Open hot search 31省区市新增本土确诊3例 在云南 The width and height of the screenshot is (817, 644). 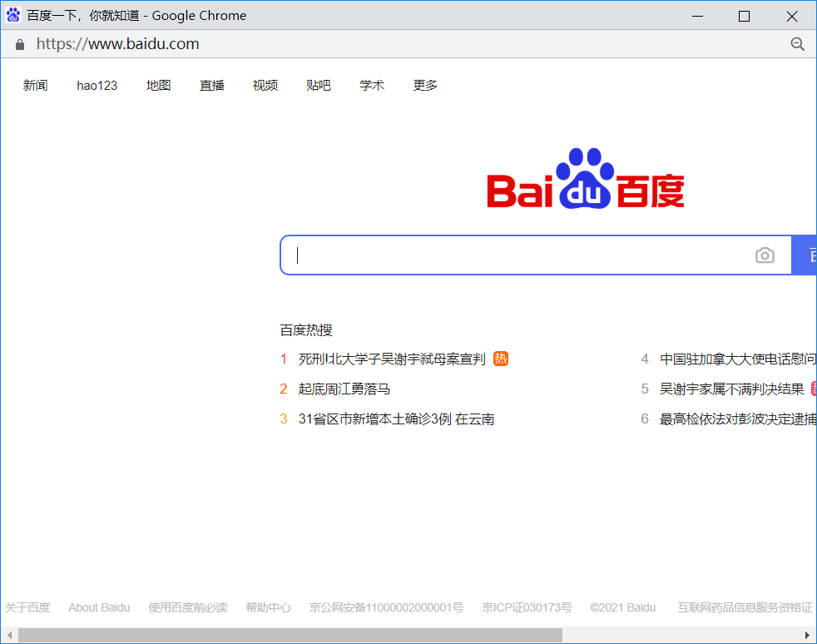397,419
